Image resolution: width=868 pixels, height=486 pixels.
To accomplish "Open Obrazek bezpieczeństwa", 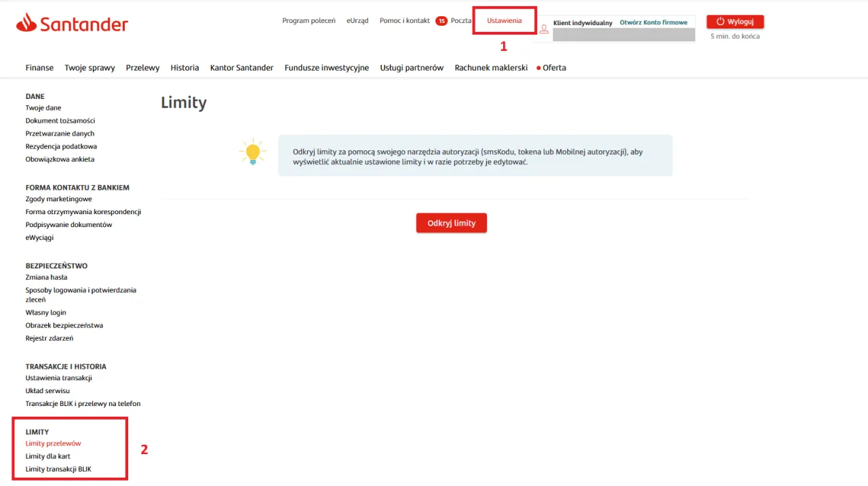I will [64, 325].
